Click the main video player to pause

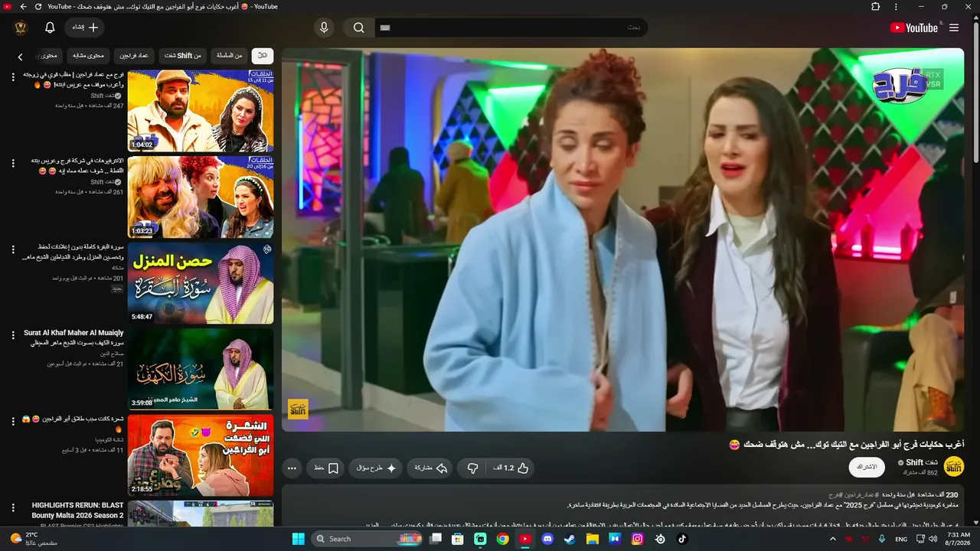pyautogui.click(x=622, y=240)
